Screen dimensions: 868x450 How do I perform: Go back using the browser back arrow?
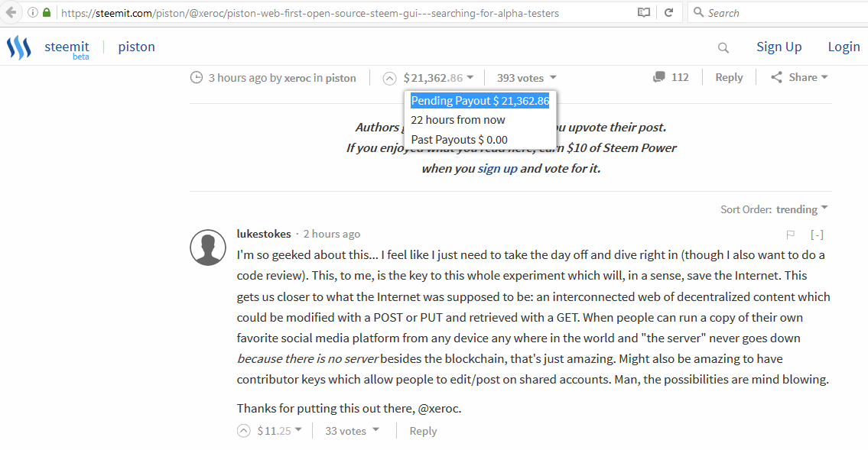(11, 12)
